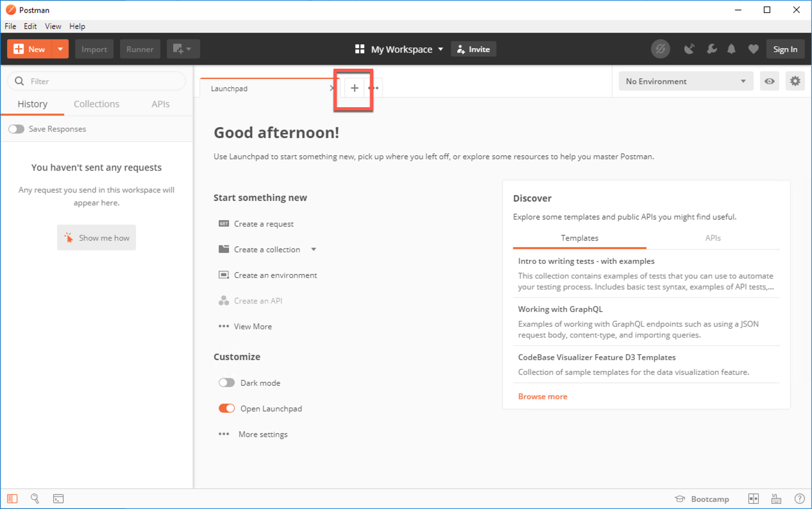Open the Help menu
The image size is (812, 509).
[x=77, y=26]
